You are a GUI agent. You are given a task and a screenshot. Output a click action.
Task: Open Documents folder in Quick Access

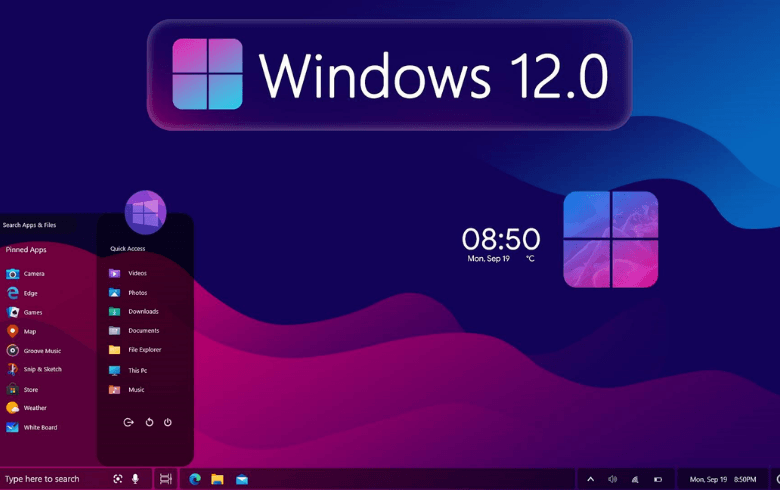click(134, 330)
